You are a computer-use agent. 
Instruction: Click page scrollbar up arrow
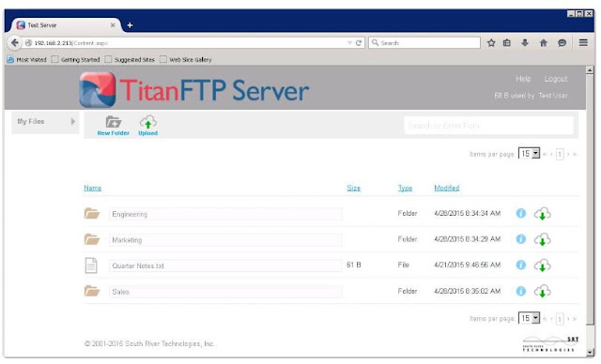(x=590, y=70)
